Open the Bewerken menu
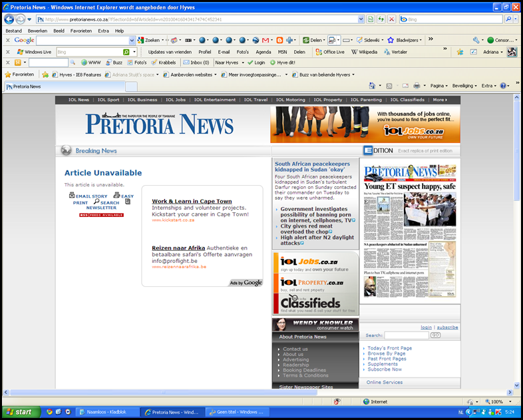 pyautogui.click(x=37, y=31)
